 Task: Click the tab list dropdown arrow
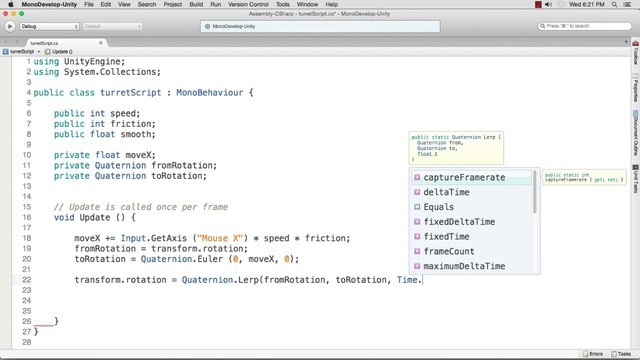[x=626, y=42]
